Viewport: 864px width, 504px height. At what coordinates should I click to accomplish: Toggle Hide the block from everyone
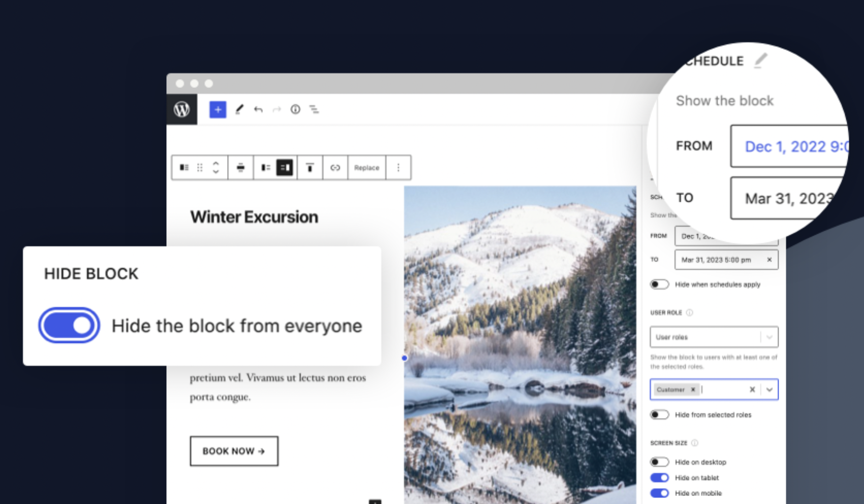pos(69,325)
